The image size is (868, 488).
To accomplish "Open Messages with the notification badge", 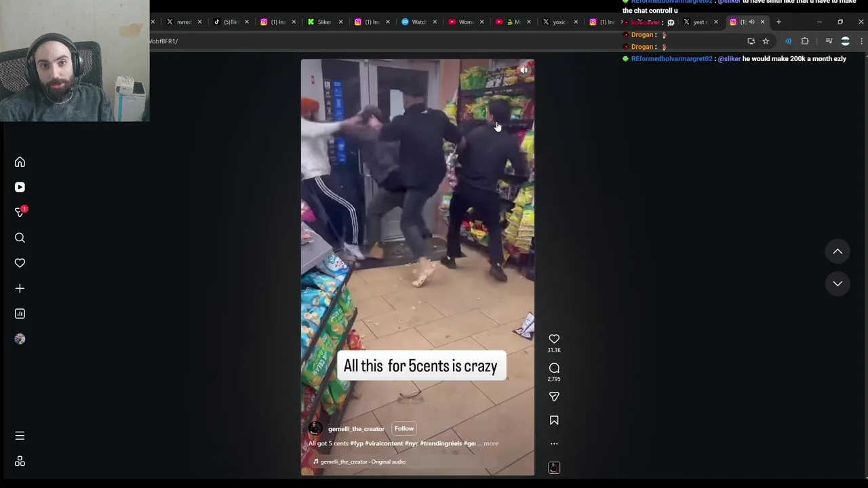I will coord(20,212).
